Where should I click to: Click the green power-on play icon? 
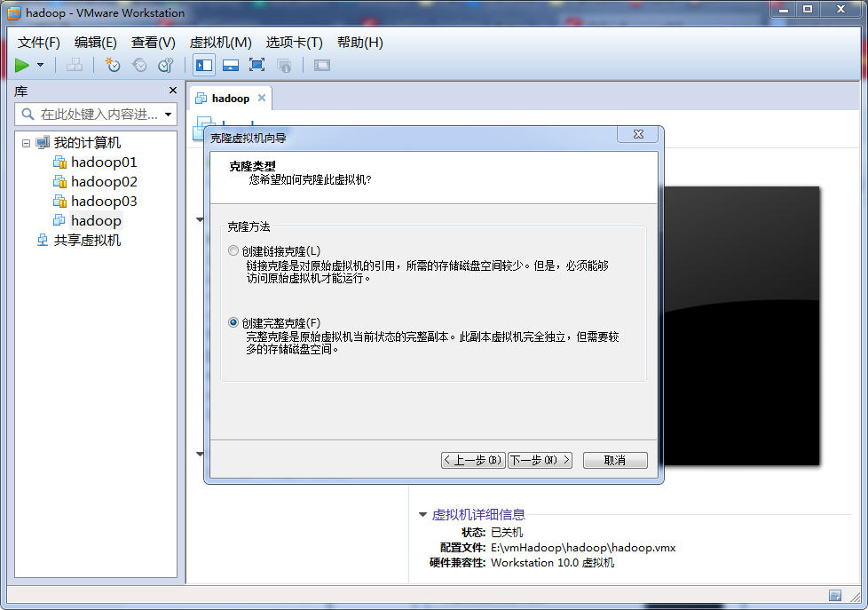click(21, 66)
